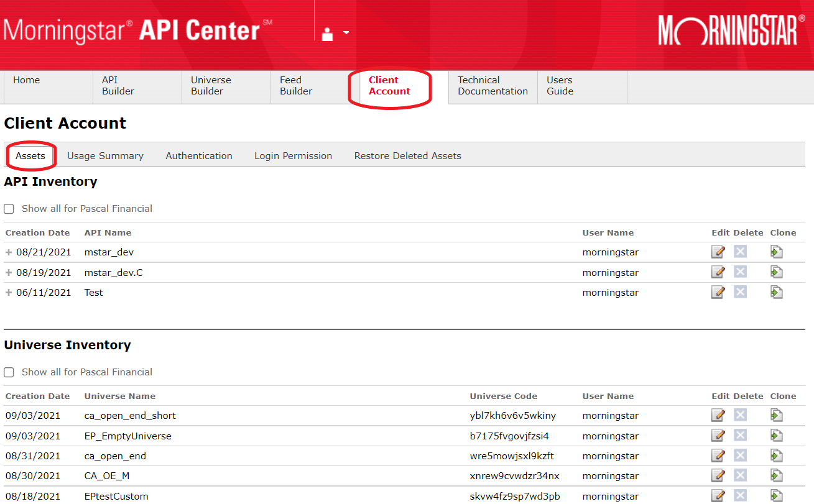Delete the mstar_dev API
The height and width of the screenshot is (504, 814).
point(740,252)
